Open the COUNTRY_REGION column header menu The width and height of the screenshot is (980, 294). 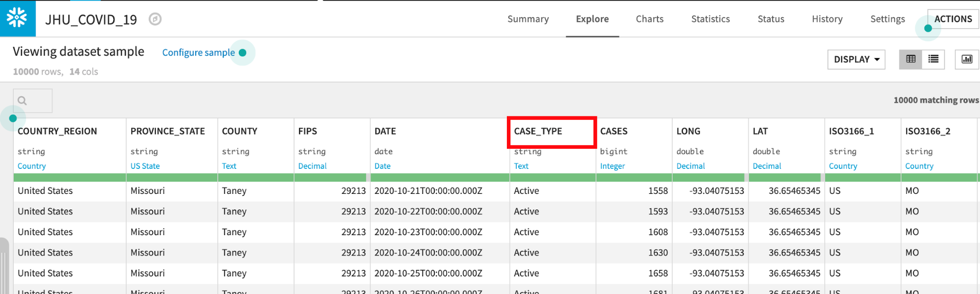pyautogui.click(x=57, y=131)
